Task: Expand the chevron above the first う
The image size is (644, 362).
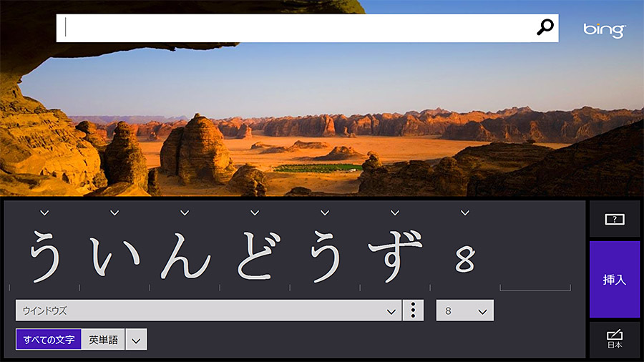Action: tap(44, 212)
